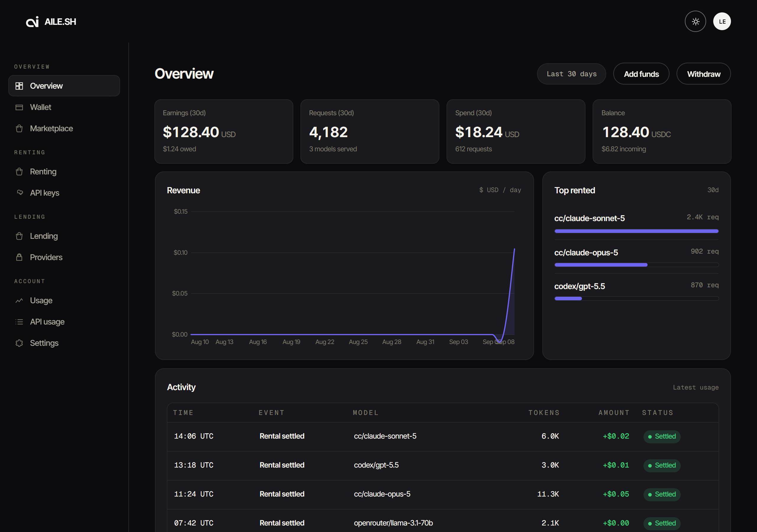This screenshot has width=757, height=532.
Task: Click the Requests (30d) card value 4,182
Action: tap(329, 132)
